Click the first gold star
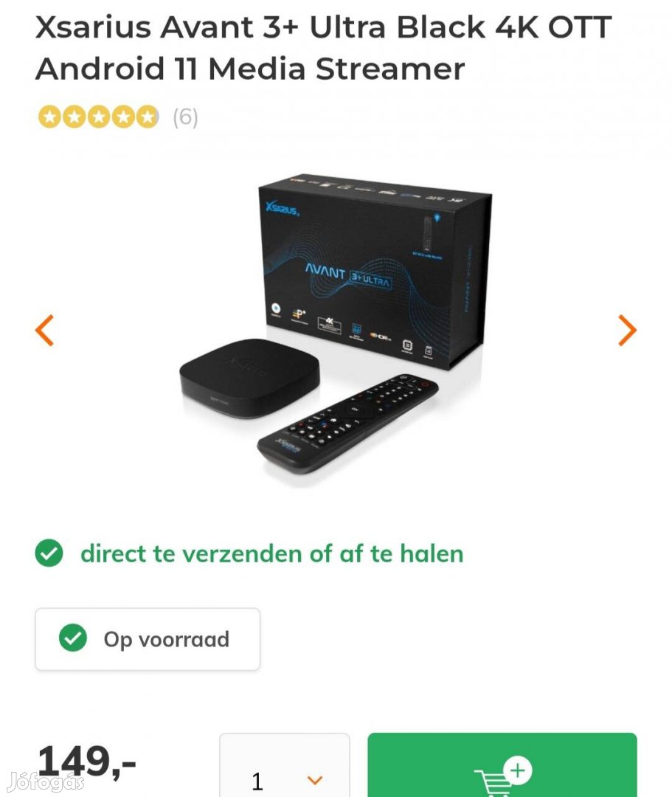Image resolution: width=672 pixels, height=797 pixels. (49, 117)
